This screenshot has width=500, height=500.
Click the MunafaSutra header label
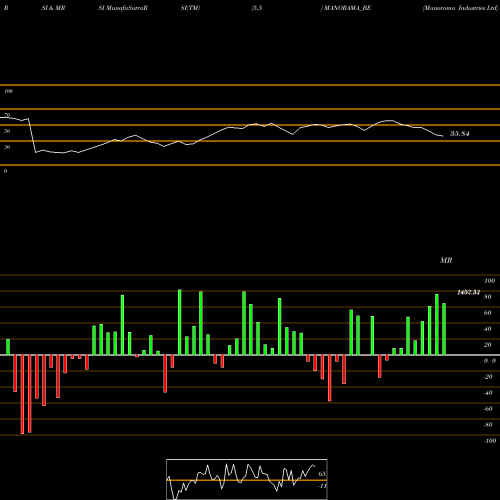[x=123, y=8]
